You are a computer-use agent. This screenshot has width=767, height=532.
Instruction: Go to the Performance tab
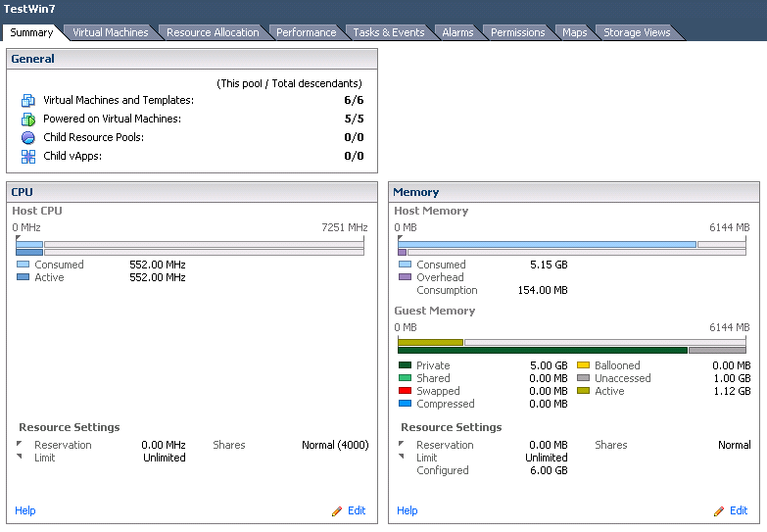[x=307, y=32]
